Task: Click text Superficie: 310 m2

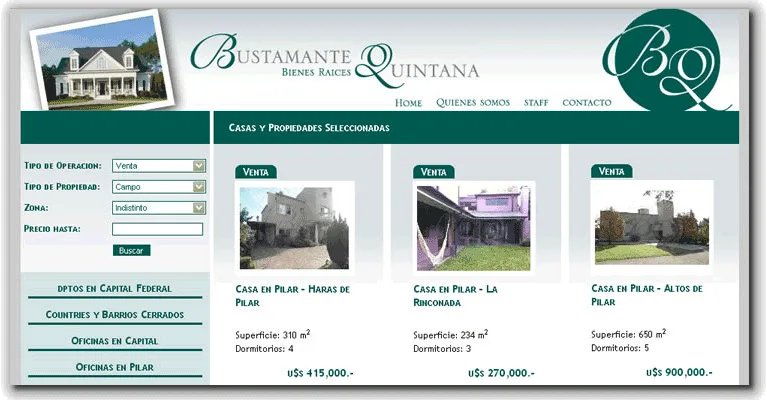Action: (273, 335)
